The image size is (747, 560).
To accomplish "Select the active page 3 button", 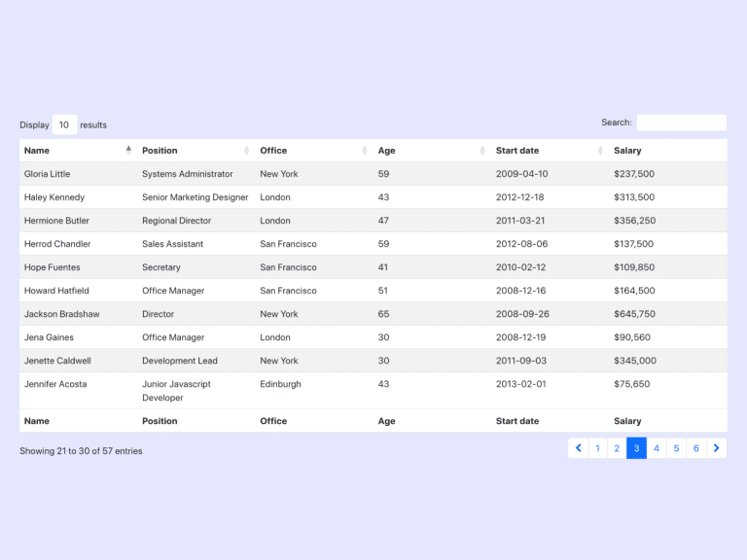I will tap(637, 448).
